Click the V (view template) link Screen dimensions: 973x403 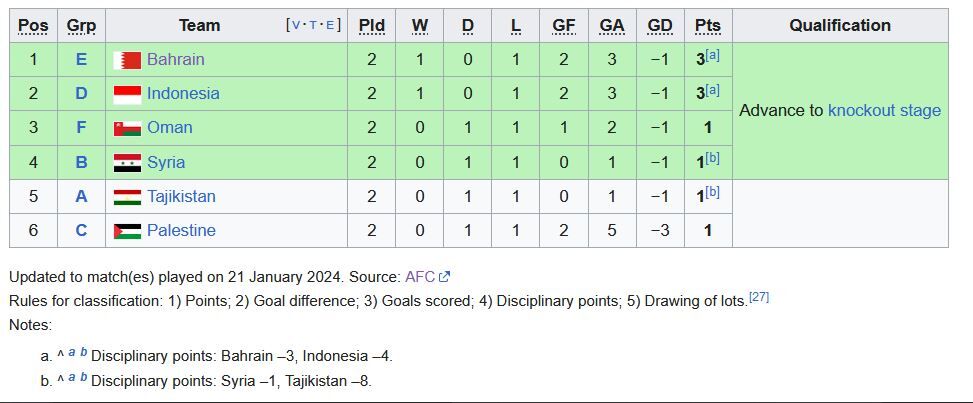pyautogui.click(x=296, y=25)
